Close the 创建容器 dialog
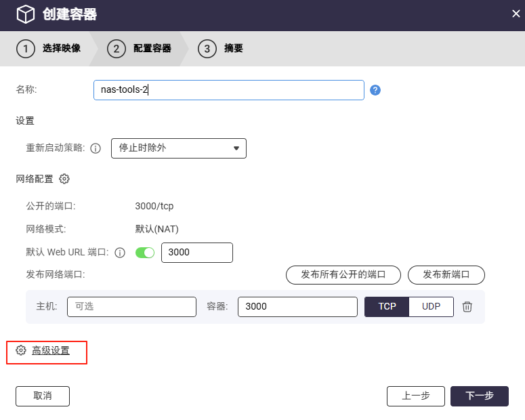 point(516,14)
